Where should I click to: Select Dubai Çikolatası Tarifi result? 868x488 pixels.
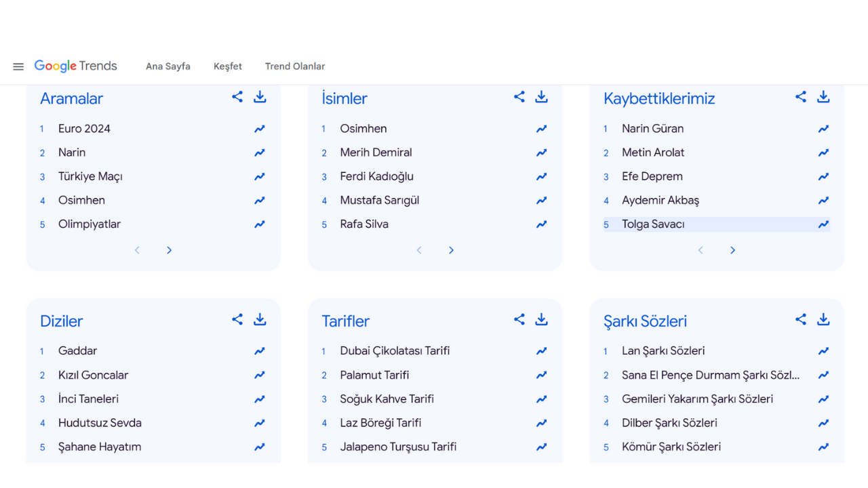click(395, 351)
